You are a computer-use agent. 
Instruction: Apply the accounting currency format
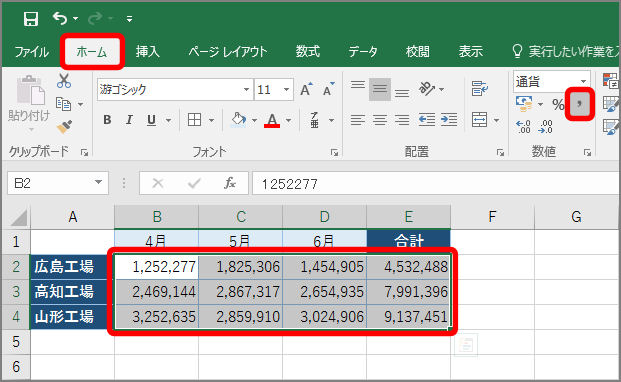[524, 104]
